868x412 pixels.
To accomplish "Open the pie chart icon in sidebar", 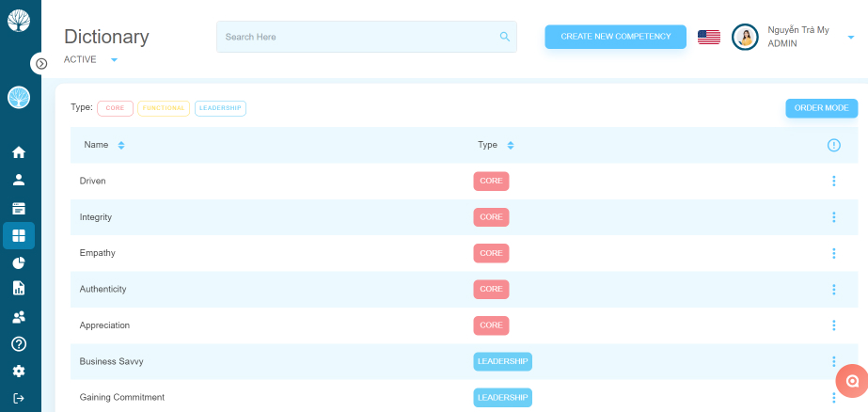I will (x=19, y=263).
